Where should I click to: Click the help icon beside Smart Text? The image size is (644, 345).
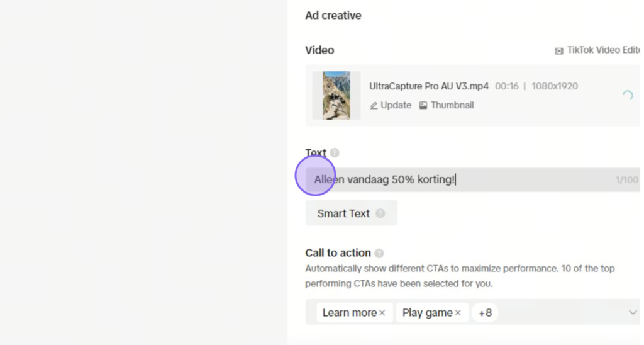pos(380,213)
